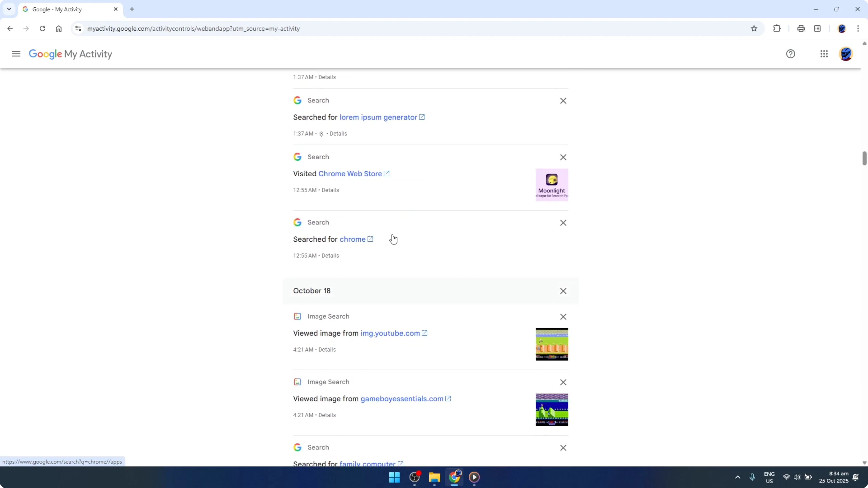Click the printer icon in toolbar
Screen dimensions: 868x488
[x=801, y=29]
